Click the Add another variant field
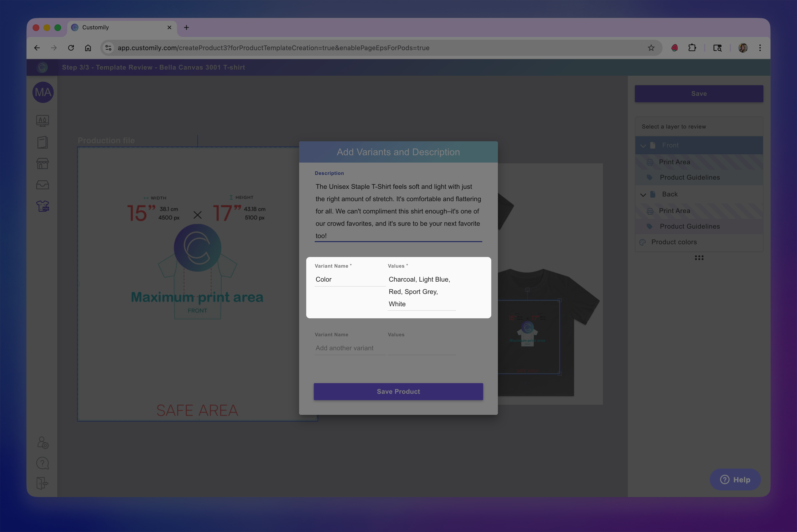The image size is (797, 532). click(350, 348)
